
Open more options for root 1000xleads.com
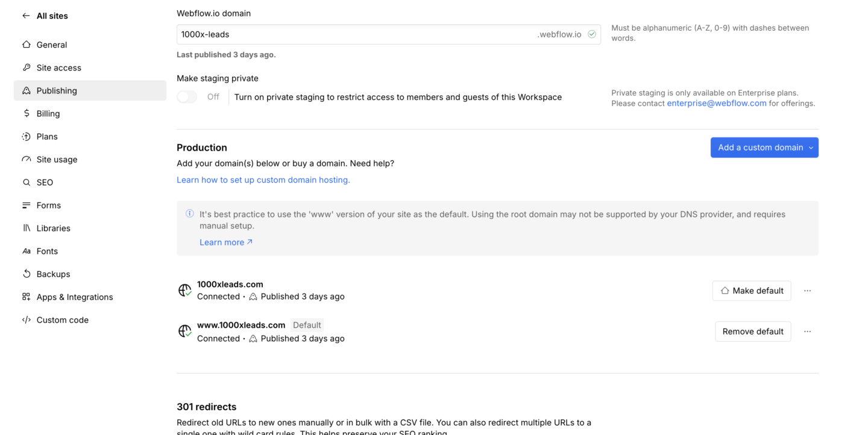807,290
